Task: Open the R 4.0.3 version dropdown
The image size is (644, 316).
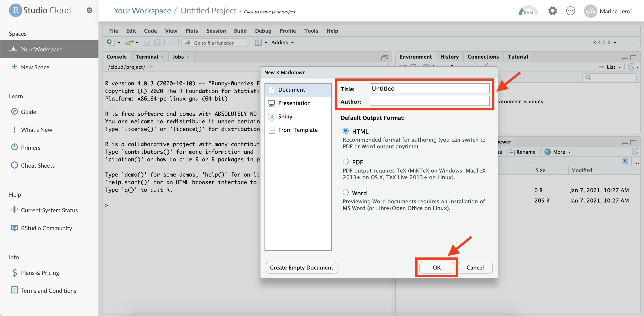Action: coord(604,43)
